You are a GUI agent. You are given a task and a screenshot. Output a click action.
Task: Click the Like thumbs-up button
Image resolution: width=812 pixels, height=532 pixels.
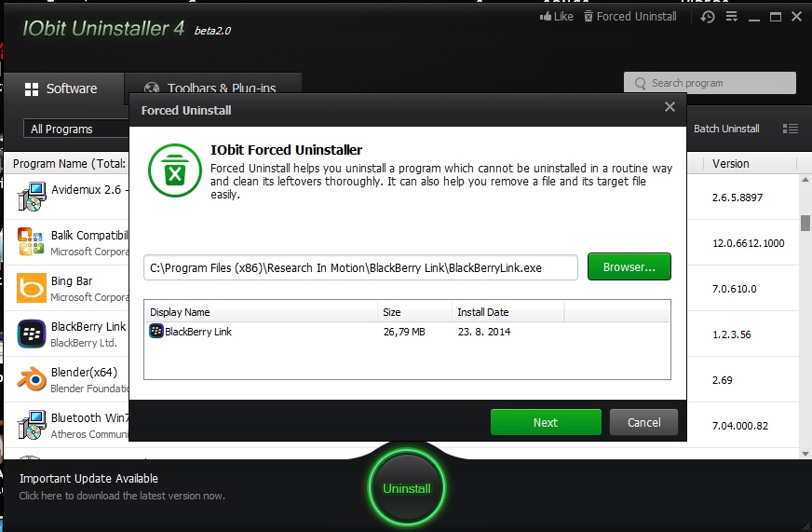tap(556, 17)
